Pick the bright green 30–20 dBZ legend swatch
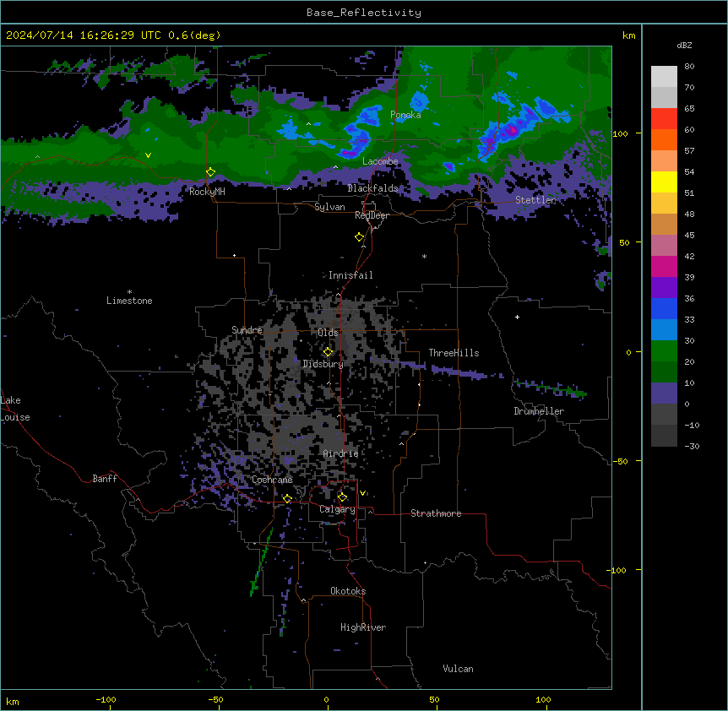This screenshot has height=711, width=728. (x=664, y=351)
